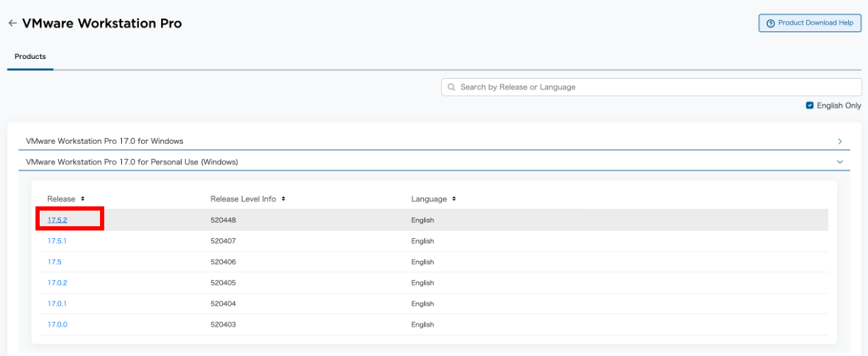This screenshot has height=356, width=868.
Task: Click the search magnifier icon
Action: click(451, 87)
